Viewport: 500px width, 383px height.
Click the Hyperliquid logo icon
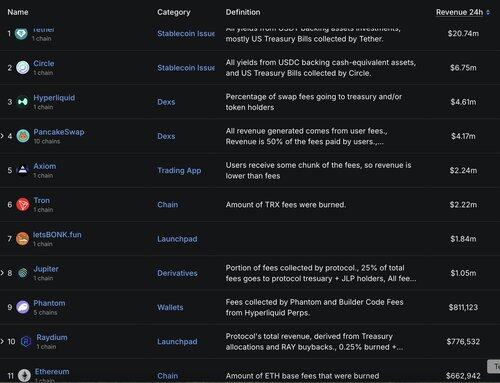click(x=23, y=102)
